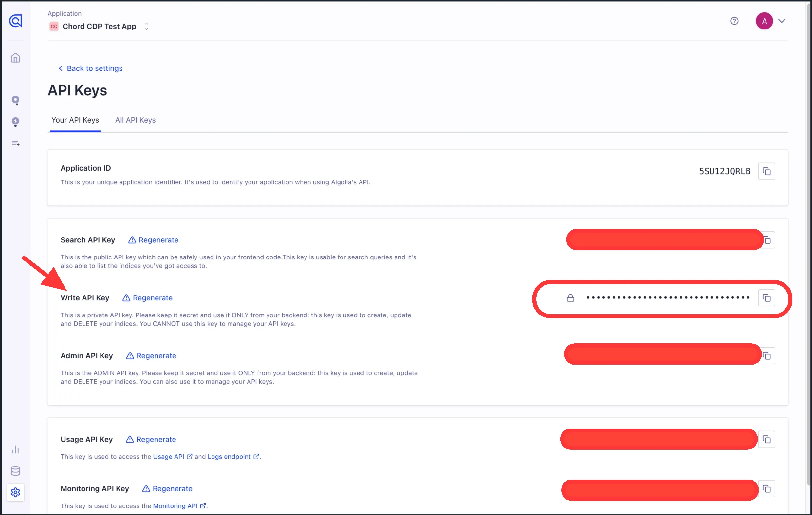Copy the Usage API Key

click(766, 439)
